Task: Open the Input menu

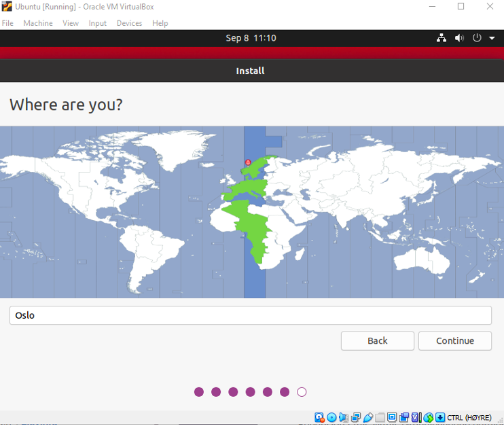Action: pos(97,23)
